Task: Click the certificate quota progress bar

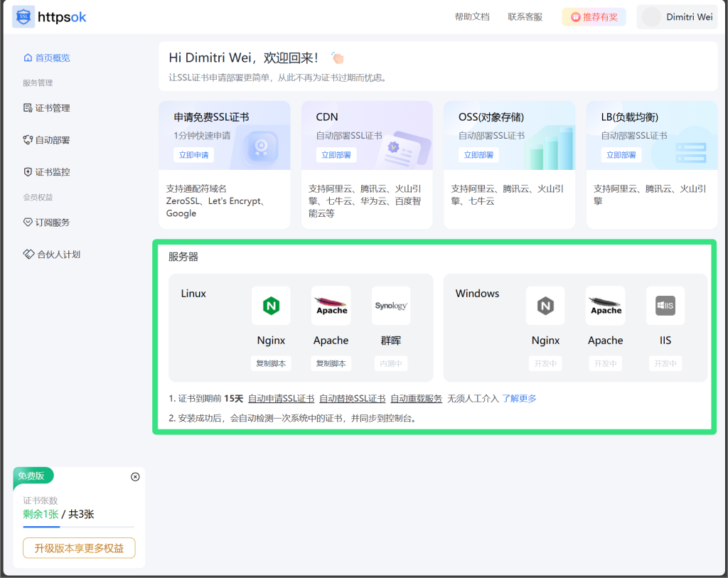Action: [78, 527]
